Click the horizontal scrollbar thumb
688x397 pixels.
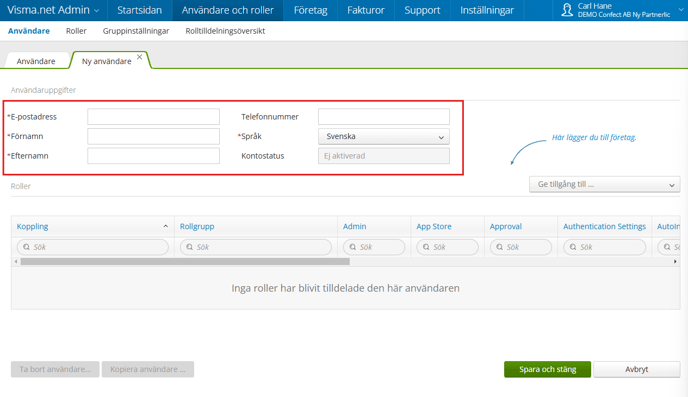click(x=185, y=261)
